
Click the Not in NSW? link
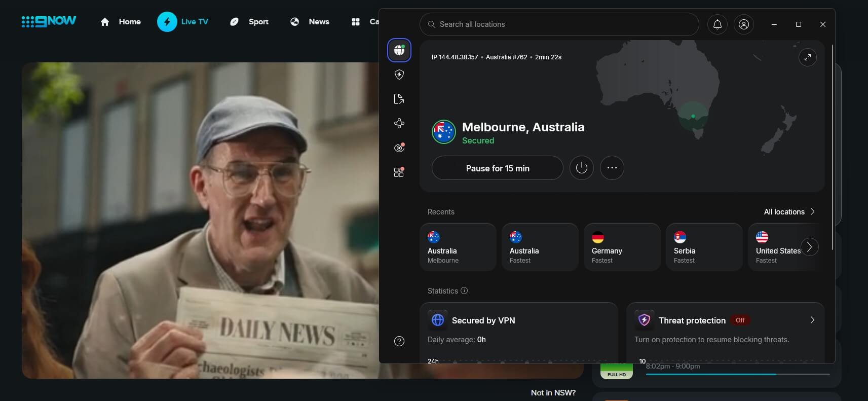click(x=553, y=392)
